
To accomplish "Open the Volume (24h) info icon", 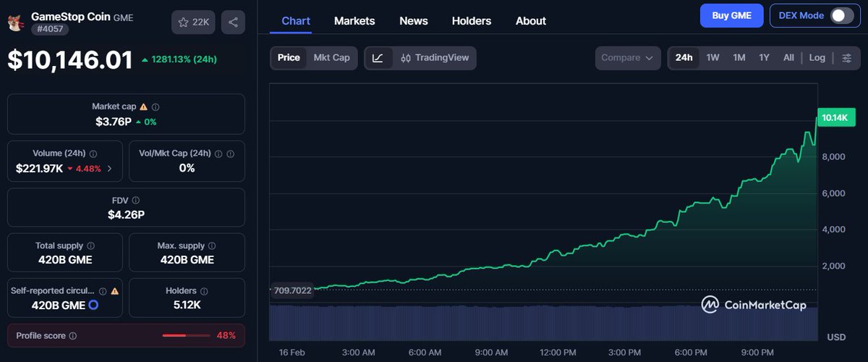I will coord(93,153).
